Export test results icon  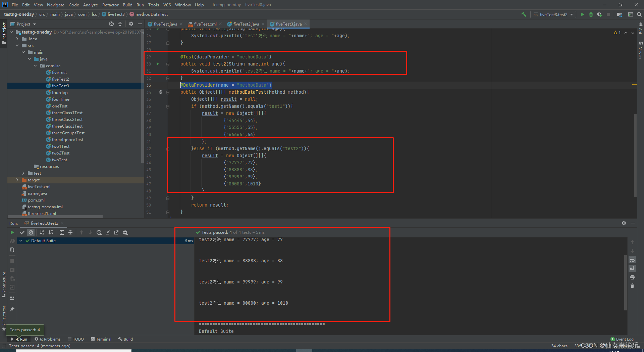coord(116,232)
